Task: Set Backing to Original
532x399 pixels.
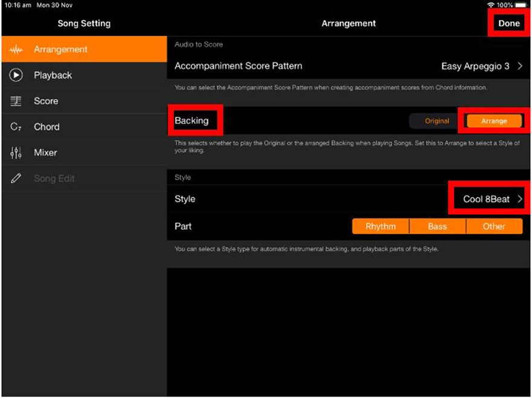Action: [x=436, y=121]
